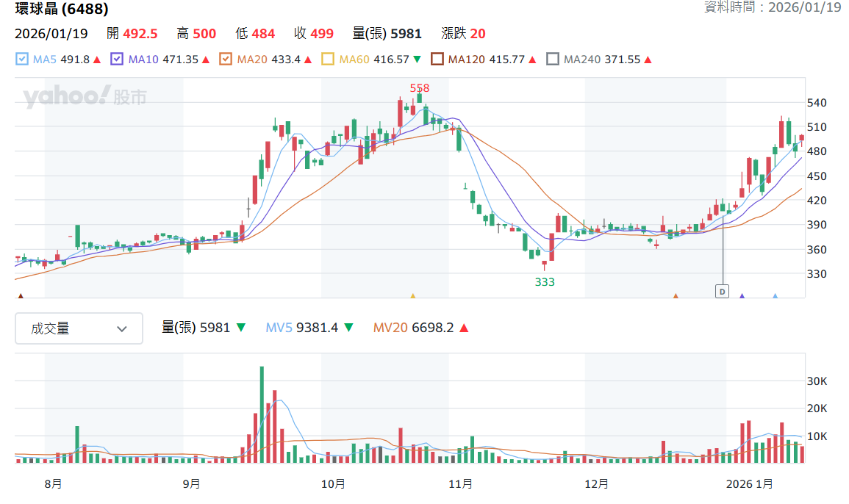Click the 558 high price label
Image resolution: width=849 pixels, height=504 pixels.
tap(420, 87)
